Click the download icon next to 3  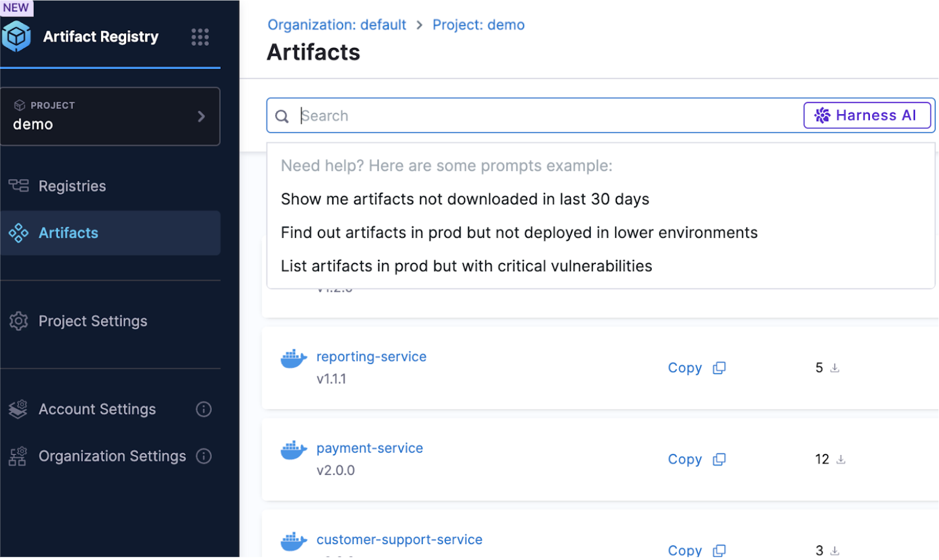pyautogui.click(x=835, y=550)
